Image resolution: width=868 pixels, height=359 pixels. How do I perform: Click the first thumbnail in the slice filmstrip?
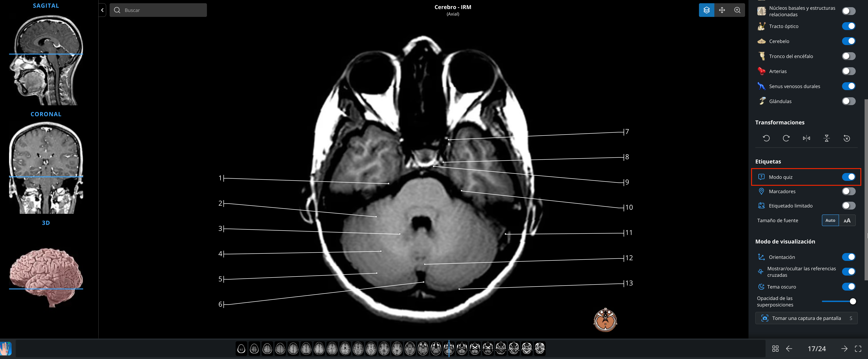point(241,349)
